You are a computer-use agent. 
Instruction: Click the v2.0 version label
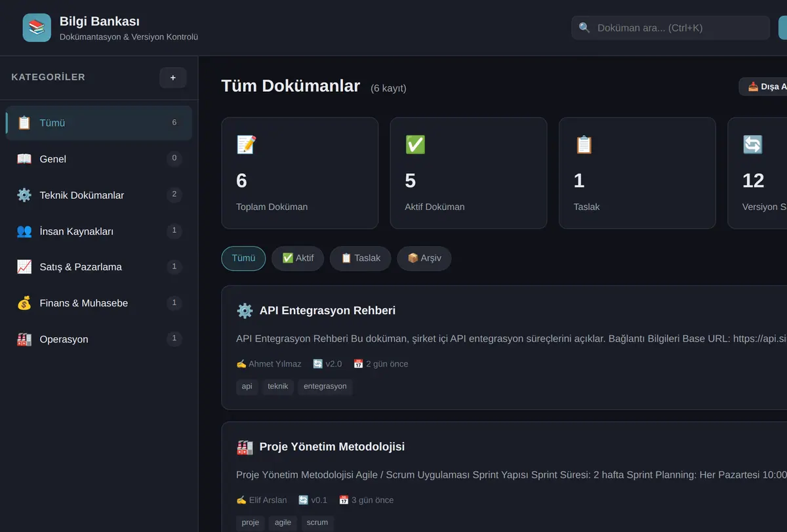click(x=334, y=364)
